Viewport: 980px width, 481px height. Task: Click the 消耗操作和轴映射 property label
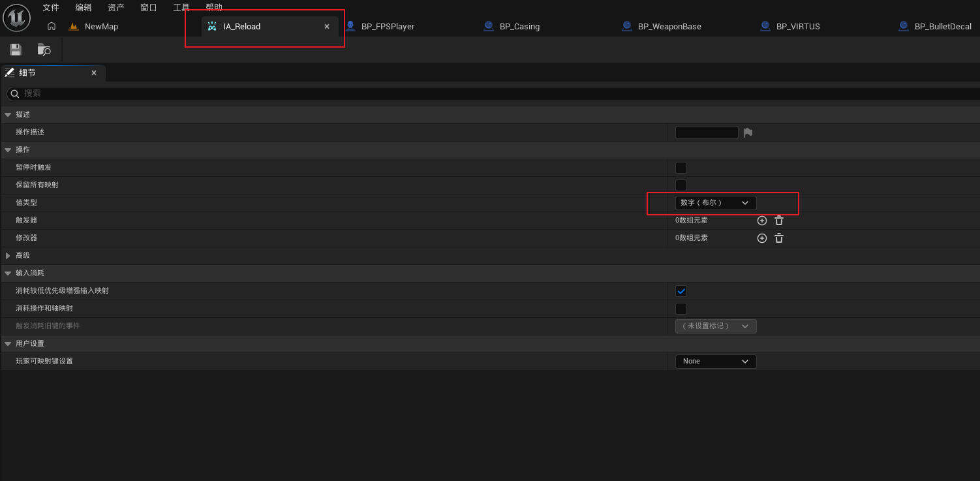[44, 309]
